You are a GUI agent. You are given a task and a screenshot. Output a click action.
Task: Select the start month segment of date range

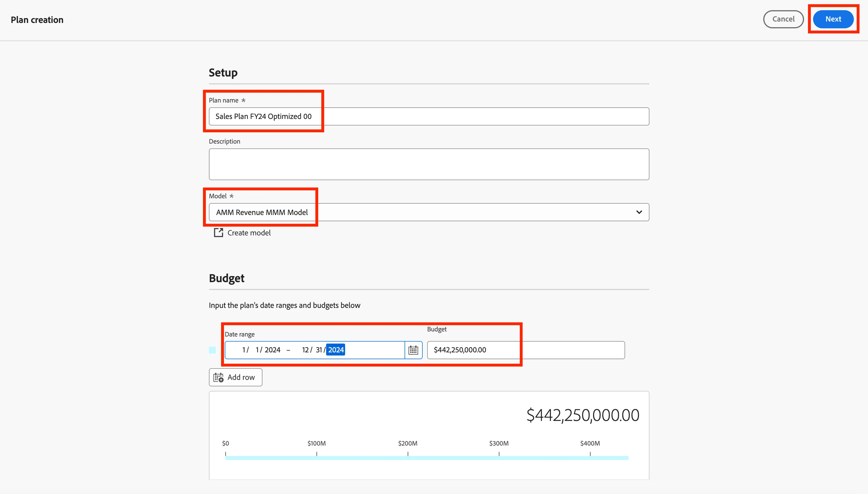click(x=244, y=350)
